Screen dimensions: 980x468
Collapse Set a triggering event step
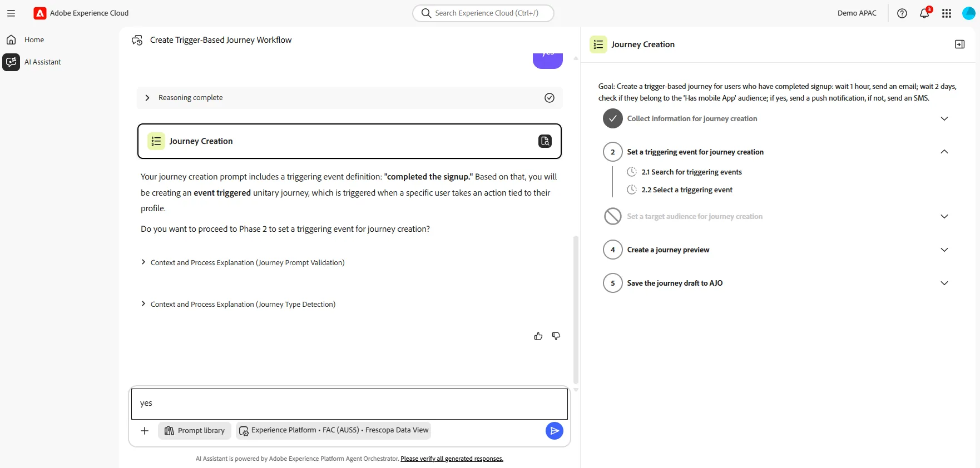[x=944, y=152]
